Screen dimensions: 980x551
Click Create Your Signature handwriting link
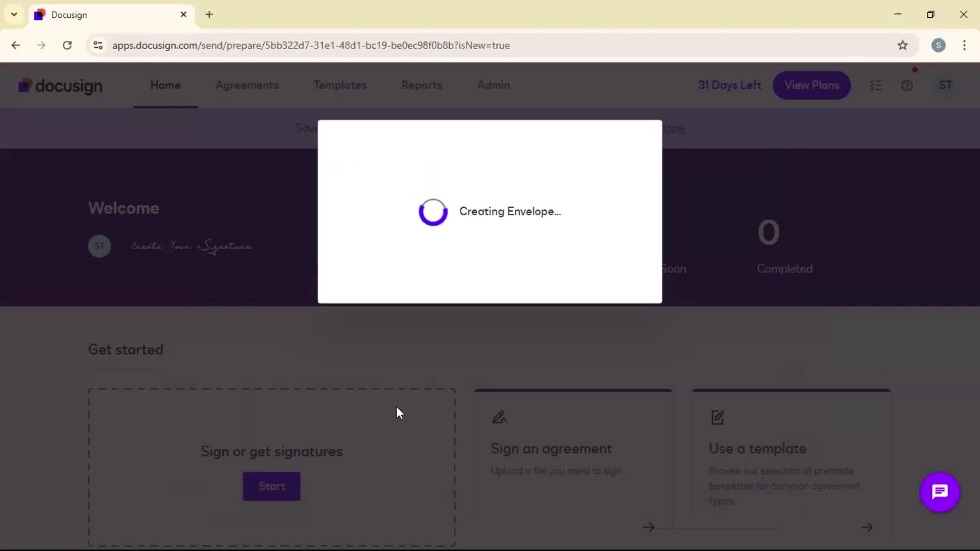[191, 246]
